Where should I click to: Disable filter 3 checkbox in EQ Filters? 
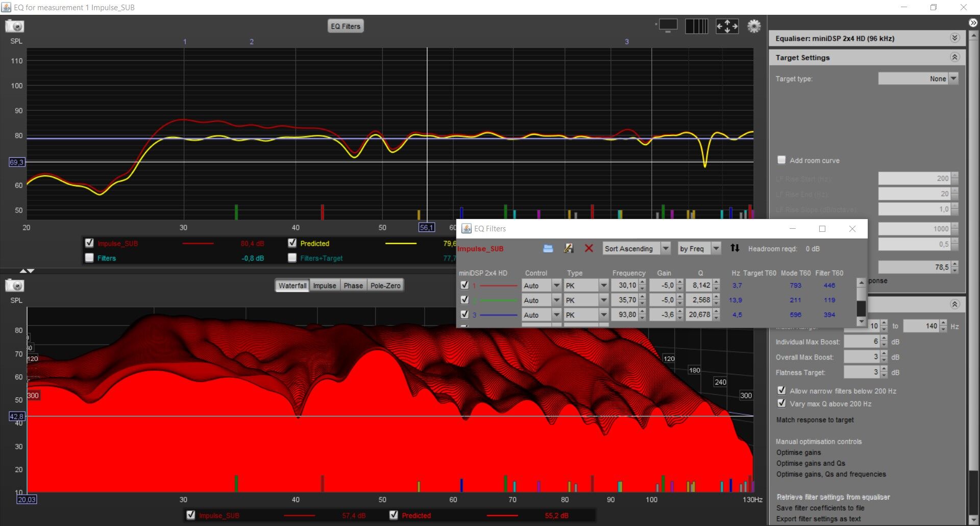pyautogui.click(x=464, y=315)
